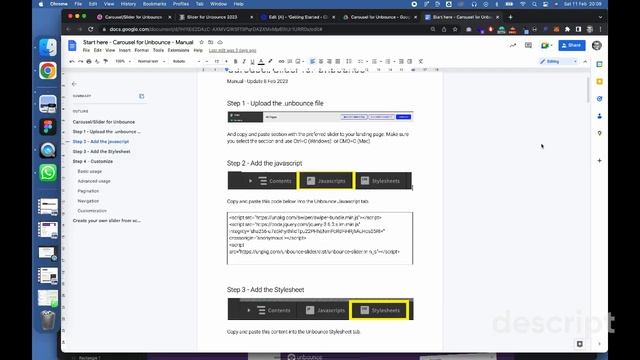This screenshot has height=360, width=640.
Task: Open Google Keep in the side panel
Action: tap(599, 82)
